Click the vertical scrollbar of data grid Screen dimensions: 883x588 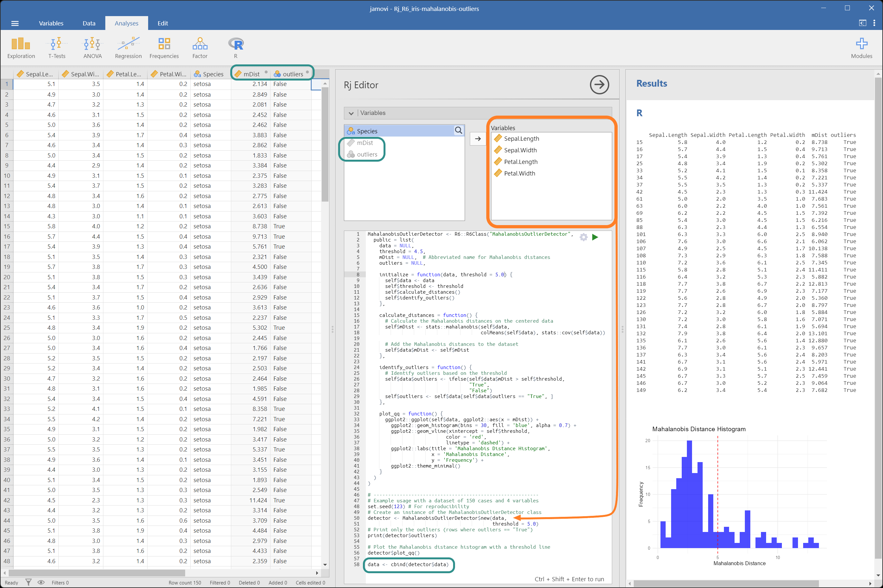tap(325, 144)
